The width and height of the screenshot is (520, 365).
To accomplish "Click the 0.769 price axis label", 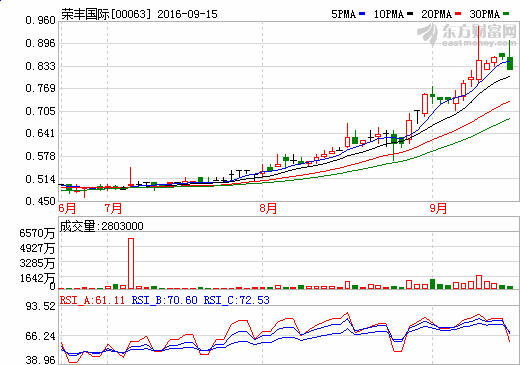I will tap(40, 88).
